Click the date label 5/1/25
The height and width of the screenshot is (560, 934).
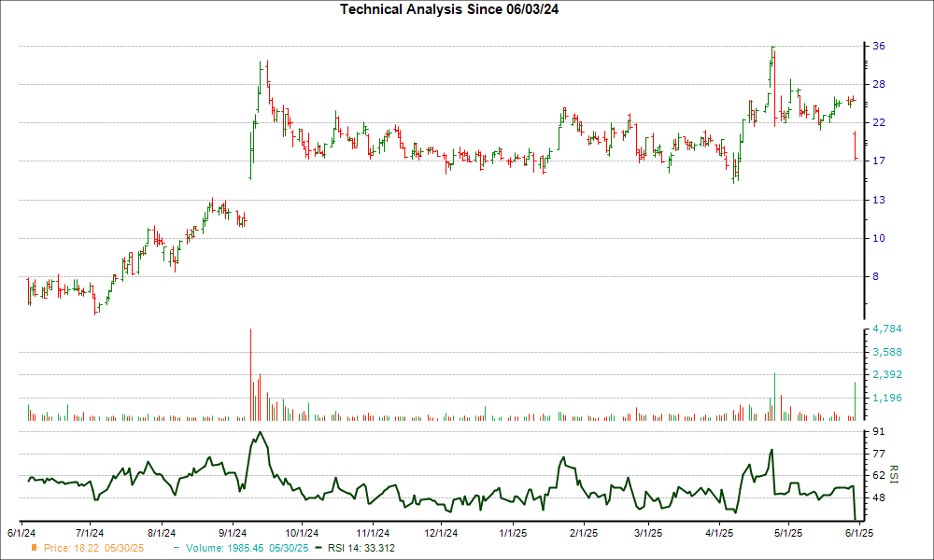[x=788, y=533]
